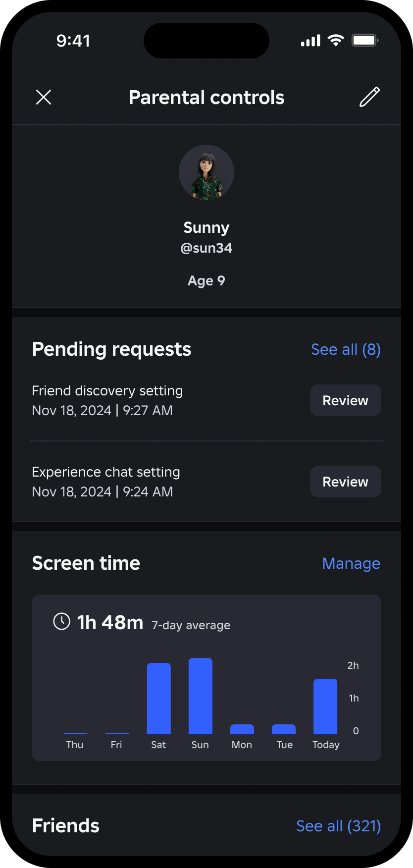Screen dimensions: 413x868
Task: Select the Sat bar in the chart
Action: (x=159, y=699)
